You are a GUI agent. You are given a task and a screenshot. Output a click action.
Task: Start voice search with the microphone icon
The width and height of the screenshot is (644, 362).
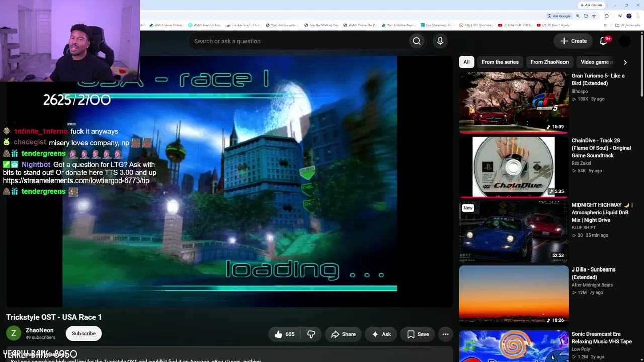[x=440, y=41]
